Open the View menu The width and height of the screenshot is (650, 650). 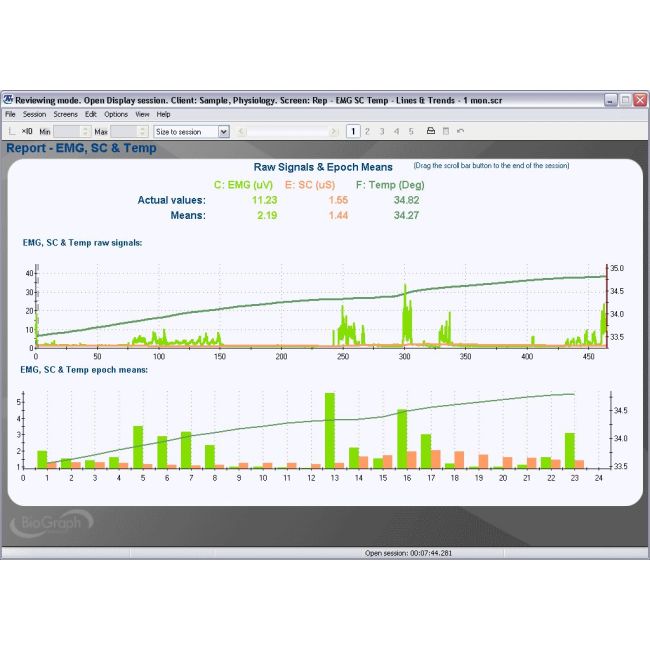pos(142,114)
